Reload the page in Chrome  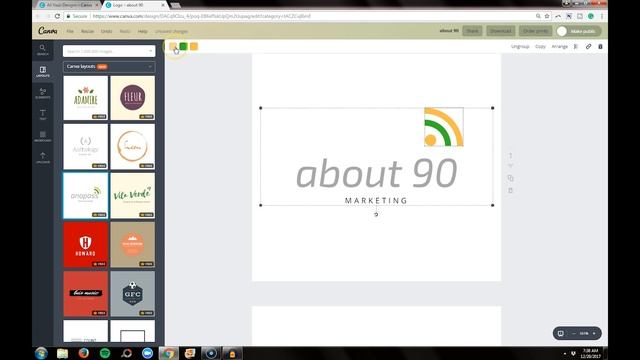click(x=57, y=16)
